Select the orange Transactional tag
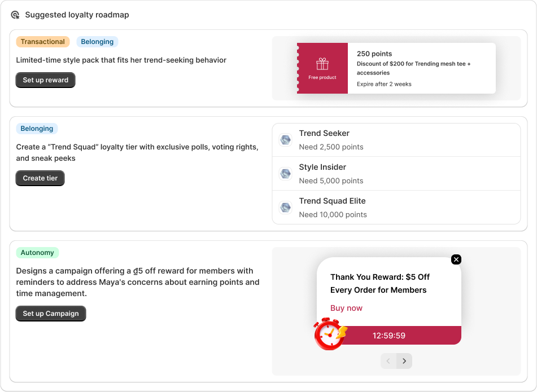This screenshot has width=537, height=392. coord(43,42)
